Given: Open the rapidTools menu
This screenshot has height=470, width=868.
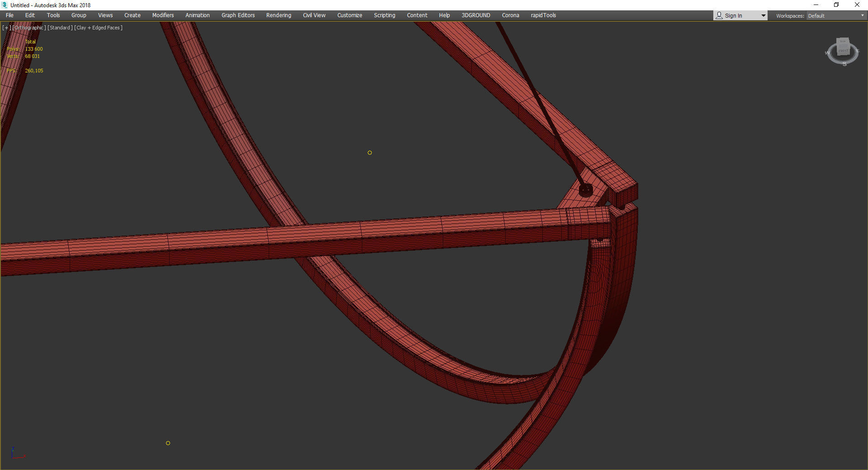Looking at the screenshot, I should [x=543, y=15].
